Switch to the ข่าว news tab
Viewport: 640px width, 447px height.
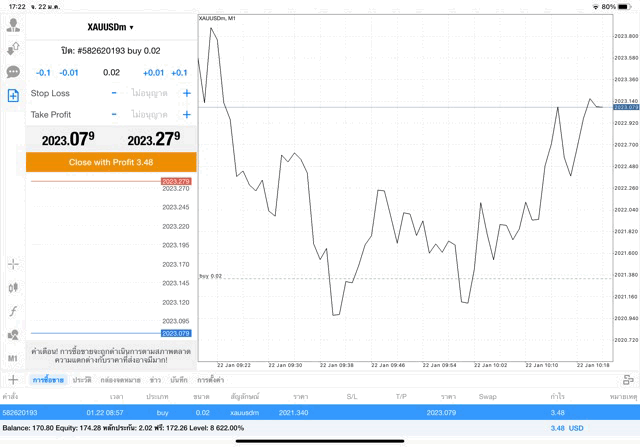(x=156, y=380)
